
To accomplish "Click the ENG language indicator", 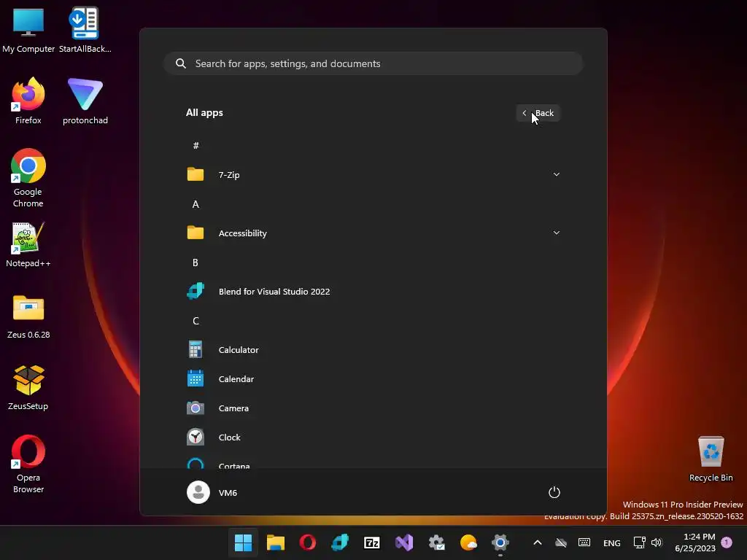I will pyautogui.click(x=612, y=542).
